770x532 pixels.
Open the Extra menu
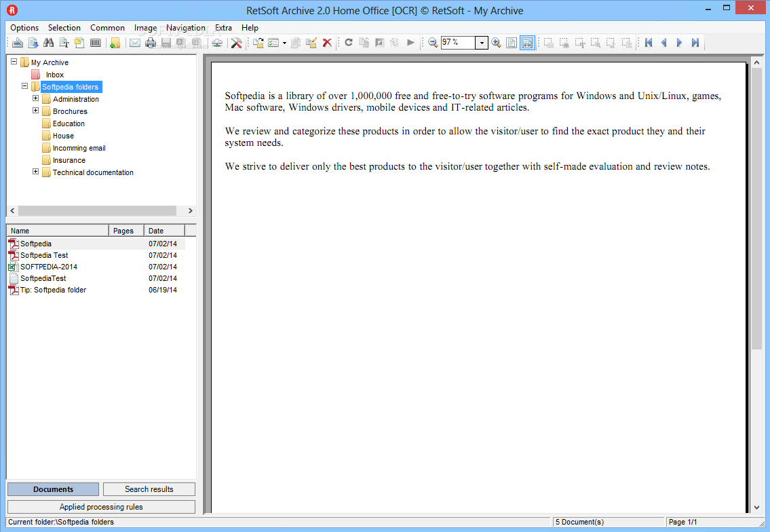click(x=223, y=28)
